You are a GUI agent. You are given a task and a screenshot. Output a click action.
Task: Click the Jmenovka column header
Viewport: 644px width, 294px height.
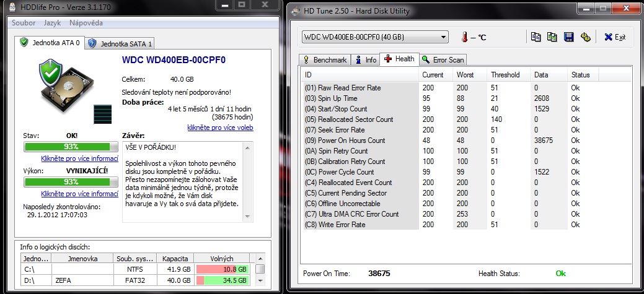coord(82,259)
